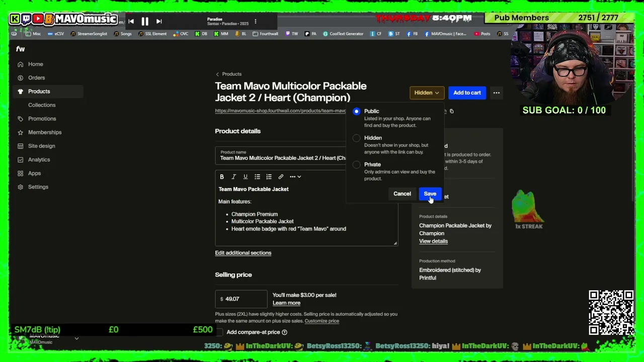Open the SSL Element bookmark

pyautogui.click(x=152, y=34)
